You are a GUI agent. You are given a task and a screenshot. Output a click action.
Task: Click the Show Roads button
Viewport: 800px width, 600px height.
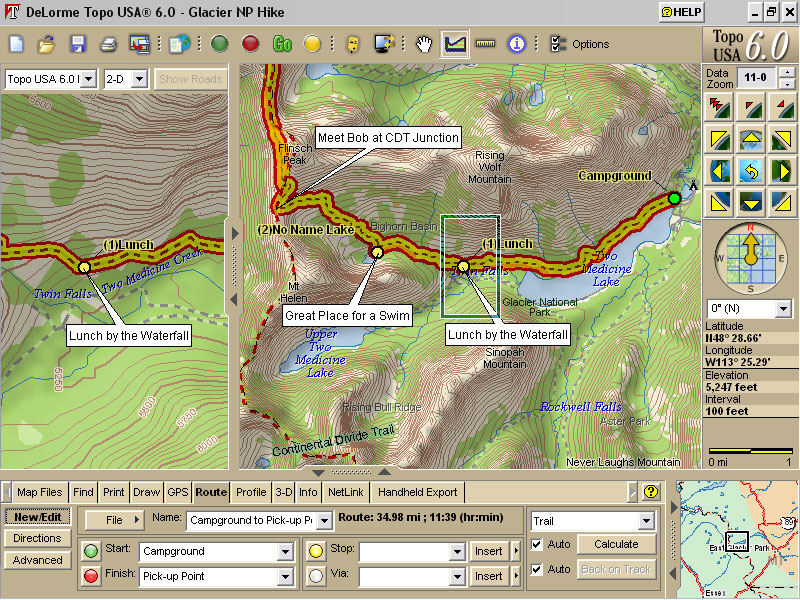click(x=190, y=79)
